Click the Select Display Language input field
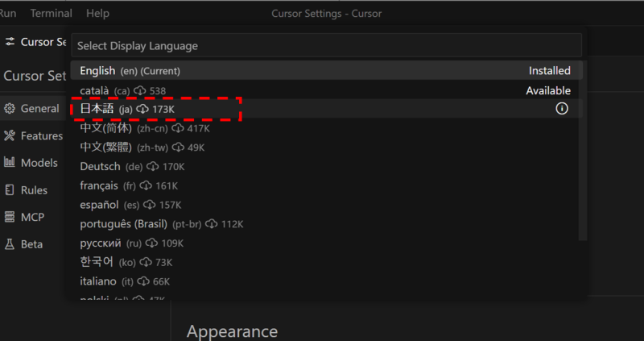 327,45
